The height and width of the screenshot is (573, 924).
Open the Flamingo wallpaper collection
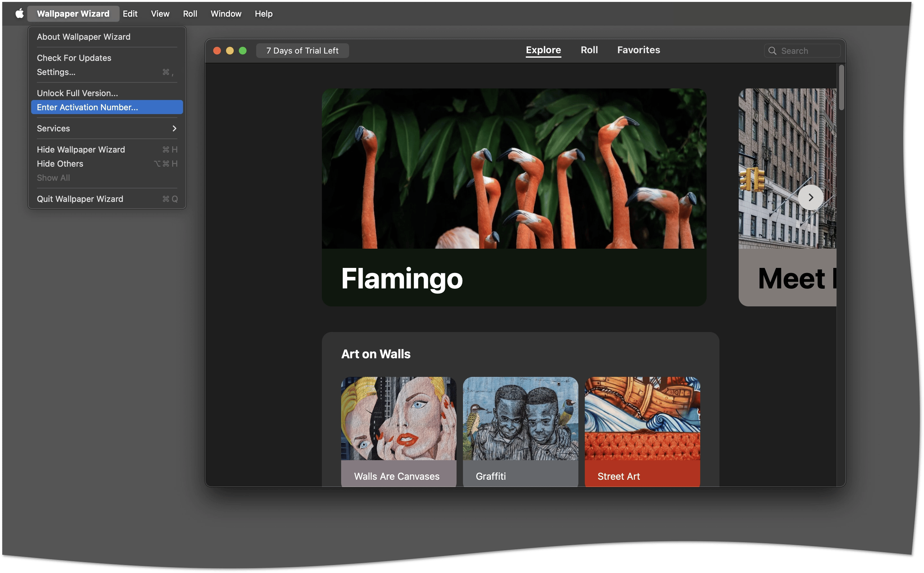click(x=514, y=197)
